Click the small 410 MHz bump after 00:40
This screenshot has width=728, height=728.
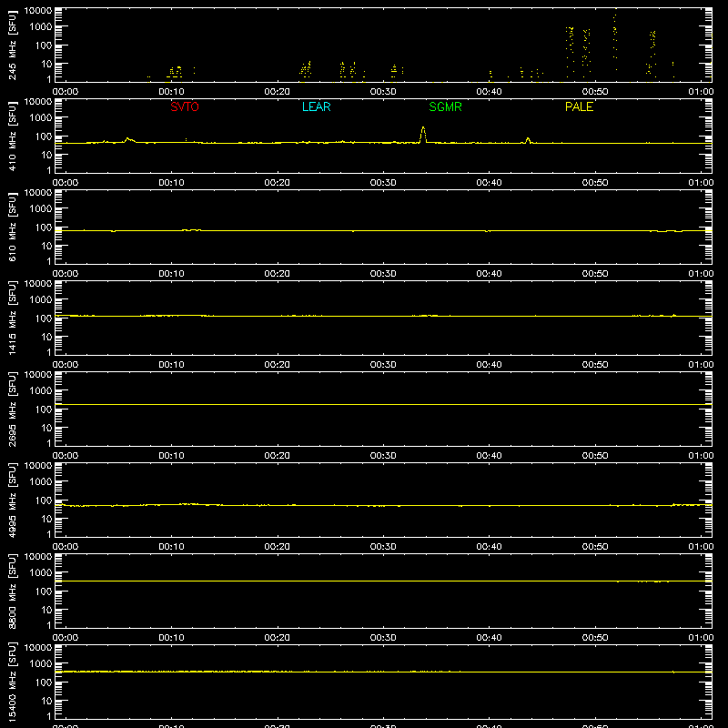(528, 140)
